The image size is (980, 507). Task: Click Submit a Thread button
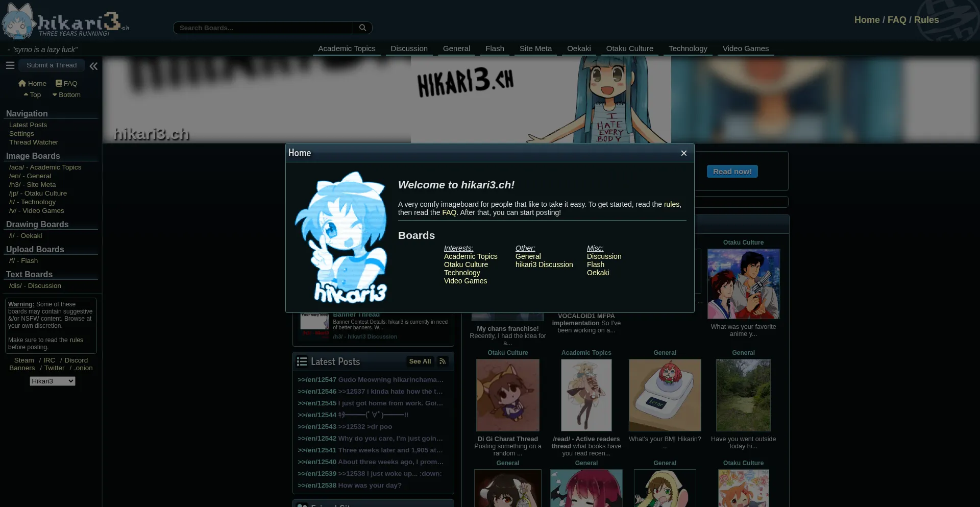coord(52,65)
